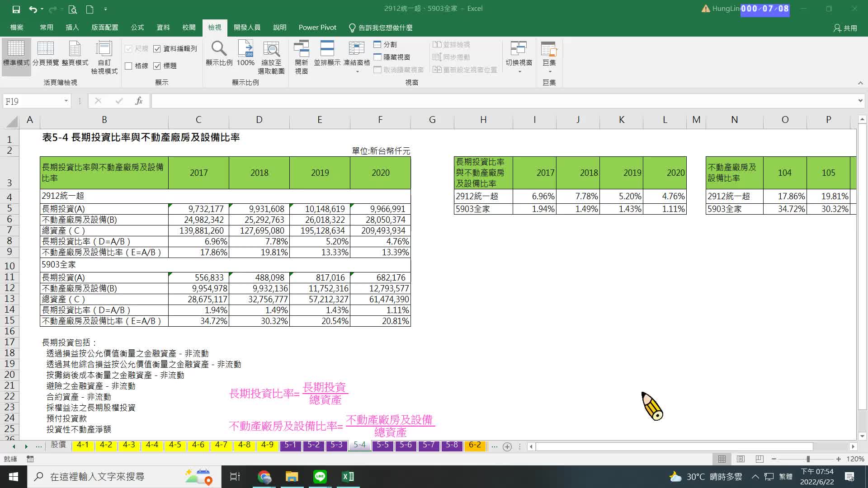Set zoom to 100% button

[245, 54]
